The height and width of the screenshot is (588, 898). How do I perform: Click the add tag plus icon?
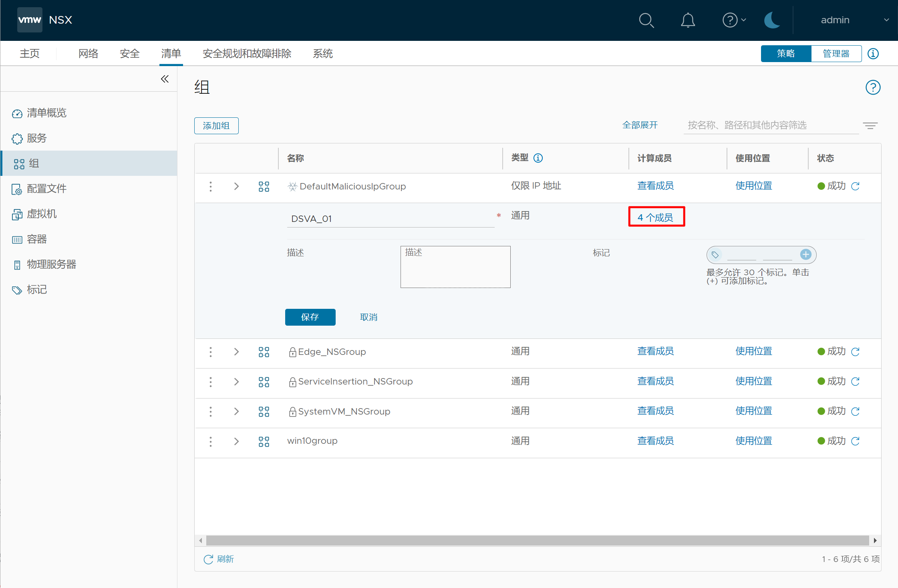point(805,254)
